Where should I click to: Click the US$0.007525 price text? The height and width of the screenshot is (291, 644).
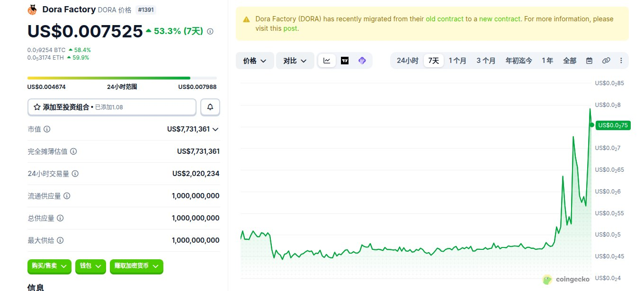(85, 31)
